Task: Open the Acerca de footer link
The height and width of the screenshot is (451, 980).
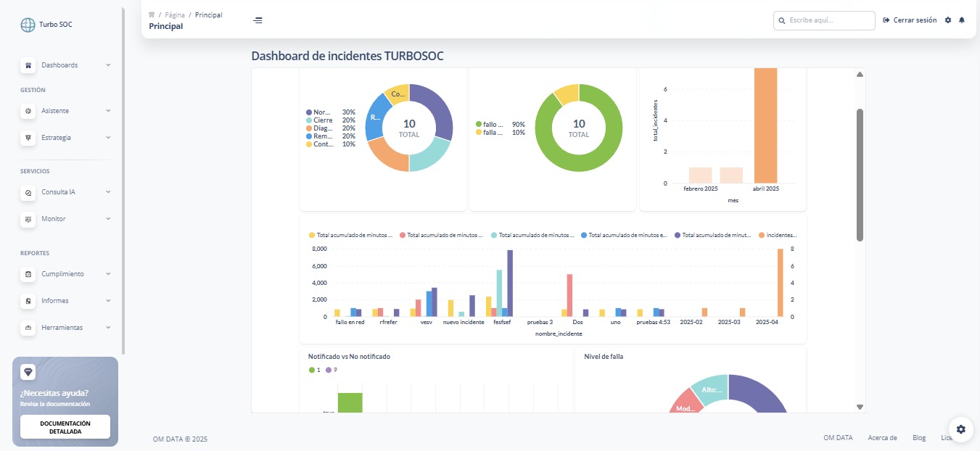Action: click(882, 438)
